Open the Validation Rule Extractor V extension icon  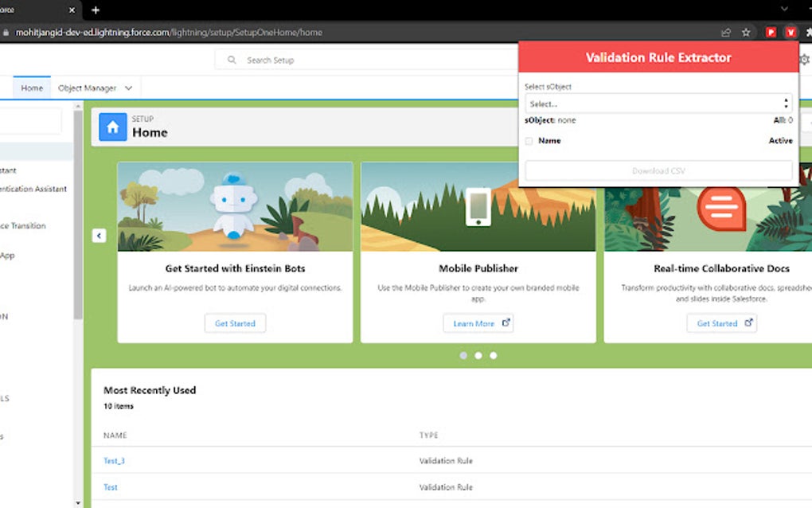click(791, 33)
